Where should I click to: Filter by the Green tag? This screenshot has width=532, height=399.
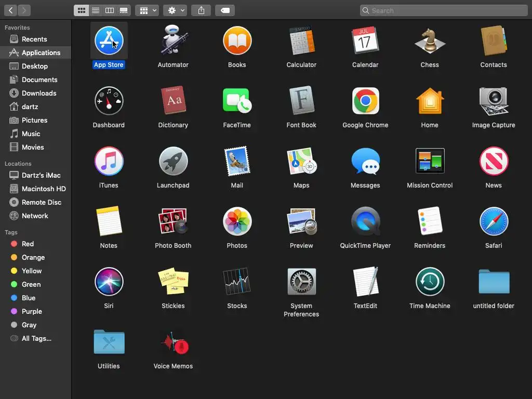point(36,284)
